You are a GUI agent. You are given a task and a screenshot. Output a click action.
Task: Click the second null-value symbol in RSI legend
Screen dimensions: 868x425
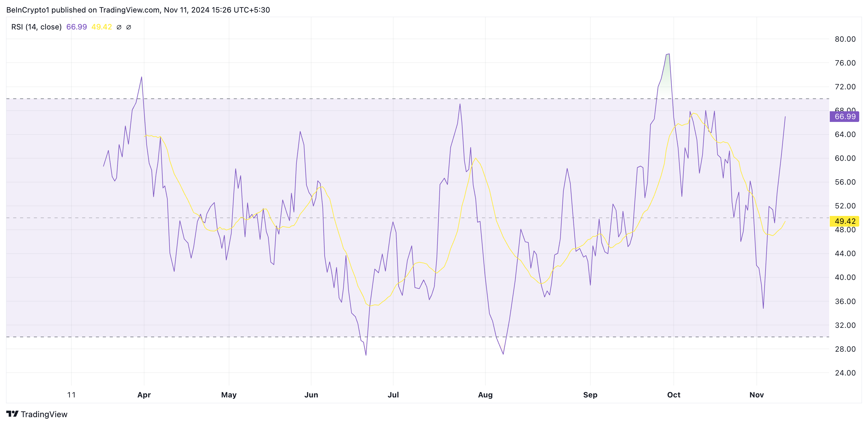tap(129, 27)
